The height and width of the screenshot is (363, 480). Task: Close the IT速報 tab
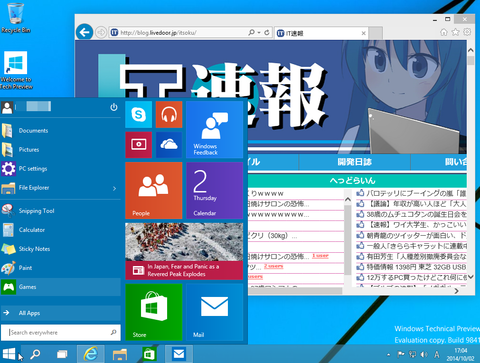coord(363,33)
